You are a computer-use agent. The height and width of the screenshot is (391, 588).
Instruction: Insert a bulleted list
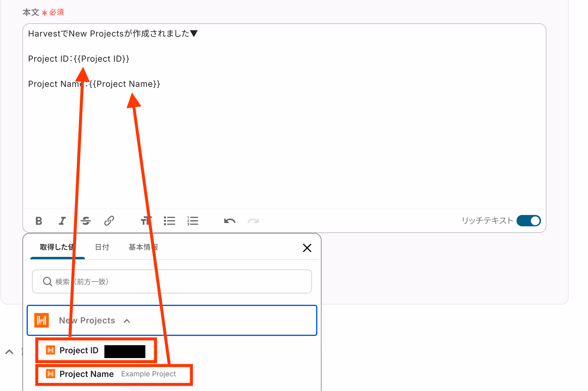coord(169,221)
